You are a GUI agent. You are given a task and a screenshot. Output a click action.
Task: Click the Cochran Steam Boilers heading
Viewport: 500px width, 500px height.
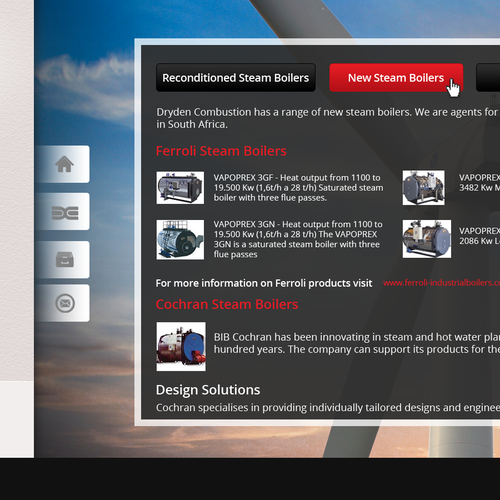pos(227,304)
